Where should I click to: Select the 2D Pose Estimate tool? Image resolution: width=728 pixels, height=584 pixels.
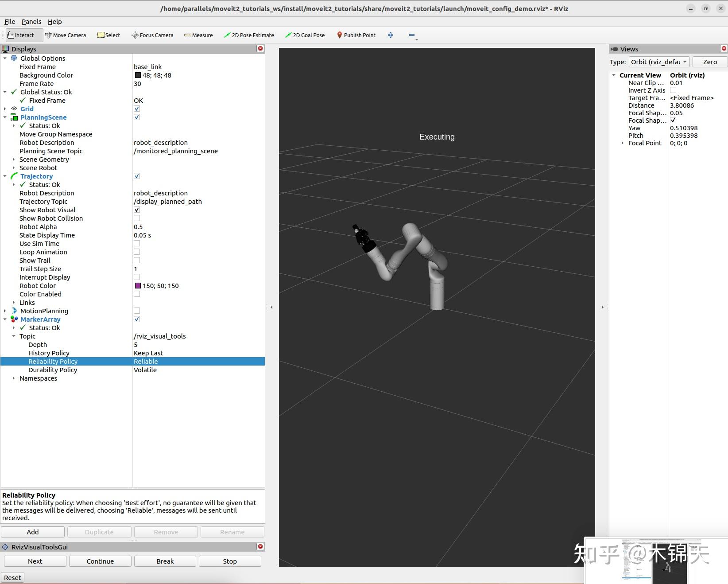(249, 35)
